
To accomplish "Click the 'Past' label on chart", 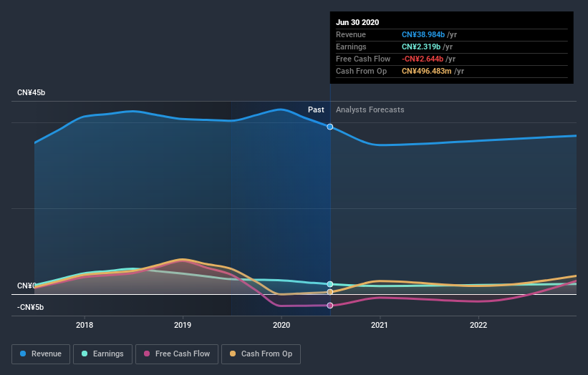I will pos(316,109).
